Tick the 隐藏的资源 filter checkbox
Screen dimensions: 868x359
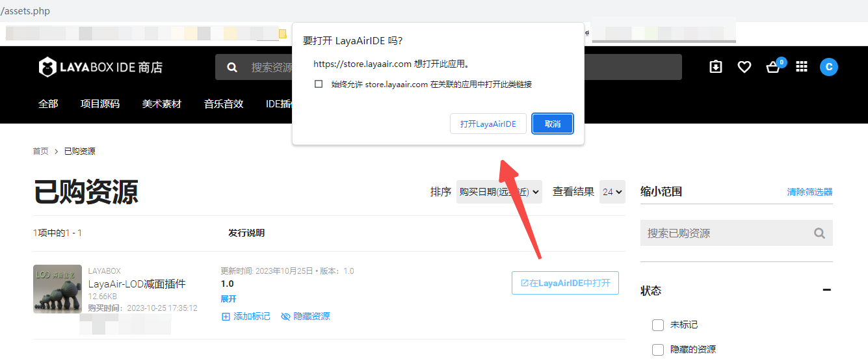[x=657, y=349]
